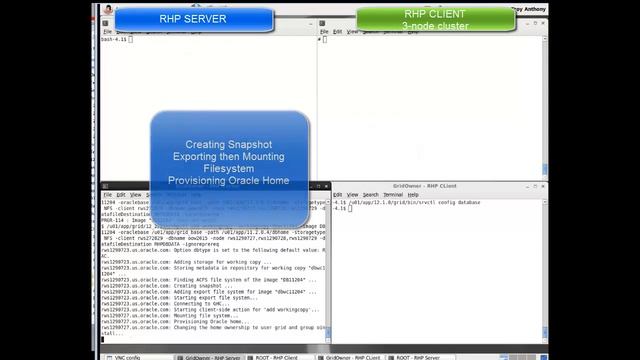Click the top-left terminal's window menu icon
This screenshot has height=360, width=640.
(105, 23)
